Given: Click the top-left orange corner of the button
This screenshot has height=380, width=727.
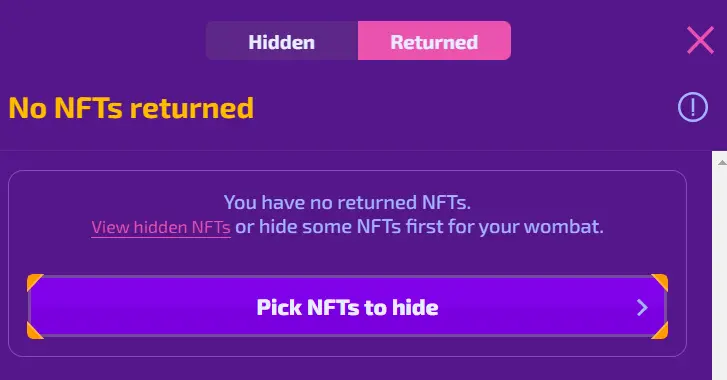Looking at the screenshot, I should tap(34, 281).
